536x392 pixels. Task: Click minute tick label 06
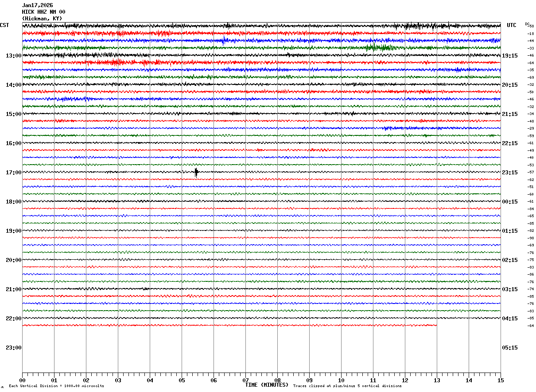(214, 380)
